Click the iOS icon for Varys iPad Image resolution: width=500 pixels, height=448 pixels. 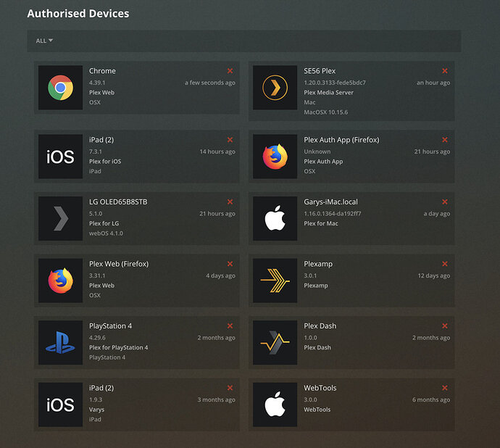[61, 405]
